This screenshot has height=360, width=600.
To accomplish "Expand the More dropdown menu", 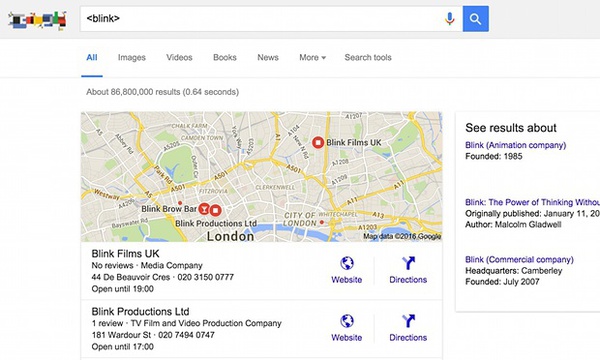I will pyautogui.click(x=312, y=57).
